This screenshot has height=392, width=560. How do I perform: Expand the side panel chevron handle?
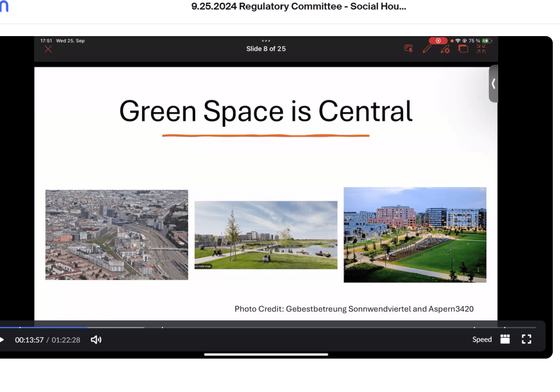493,84
